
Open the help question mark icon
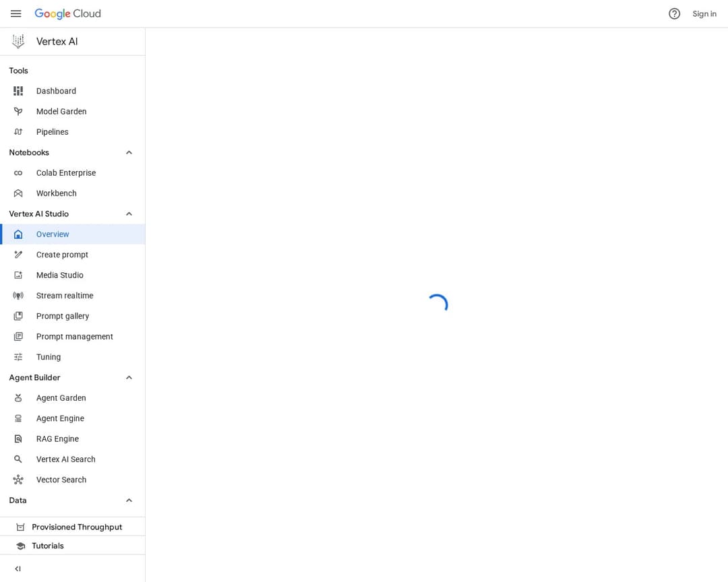coord(674,13)
